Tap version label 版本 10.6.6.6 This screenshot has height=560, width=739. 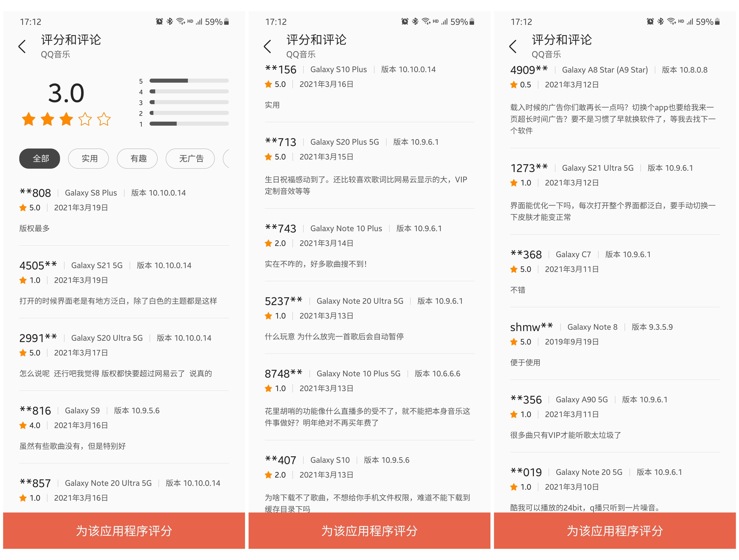coord(437,374)
